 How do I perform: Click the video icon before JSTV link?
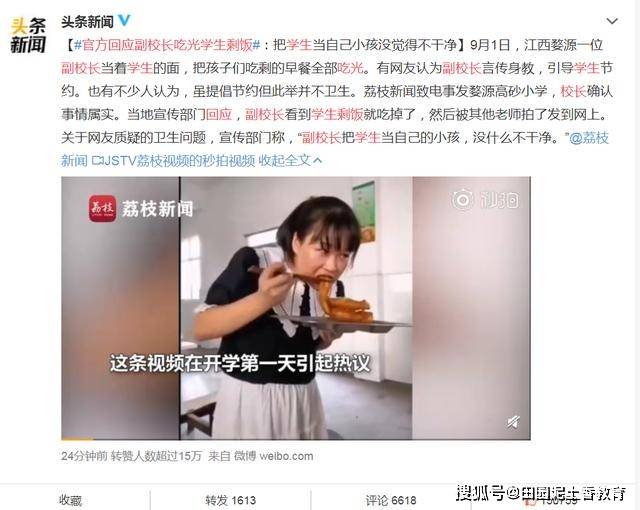[96, 160]
